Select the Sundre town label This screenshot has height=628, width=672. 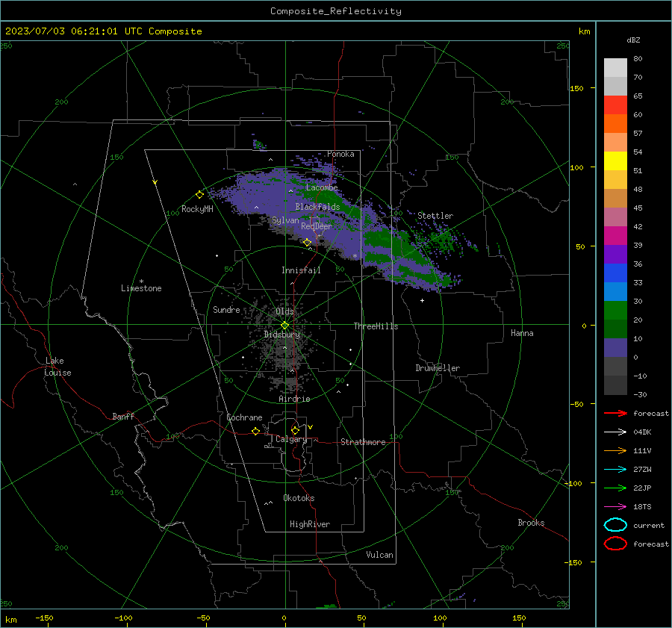pos(226,310)
